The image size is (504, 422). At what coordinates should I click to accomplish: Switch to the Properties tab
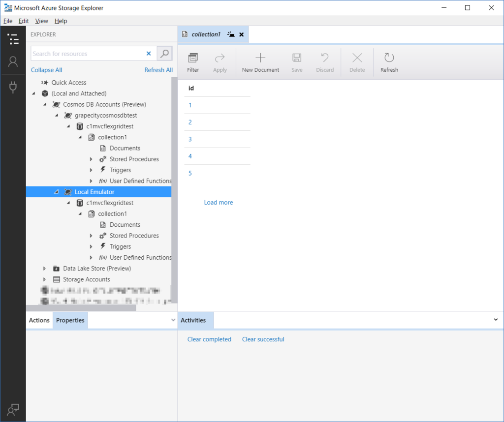pyautogui.click(x=70, y=320)
